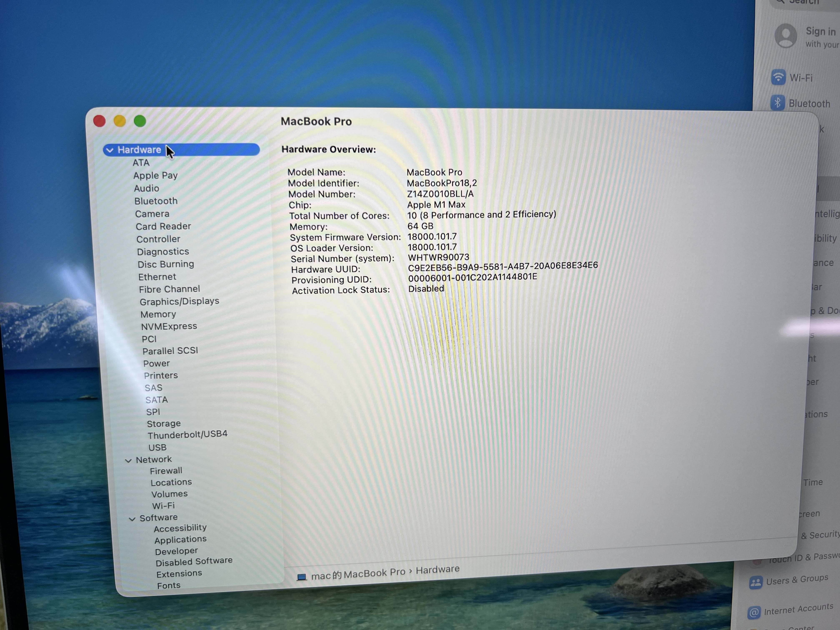Collapse the Network section chevron

tap(128, 460)
